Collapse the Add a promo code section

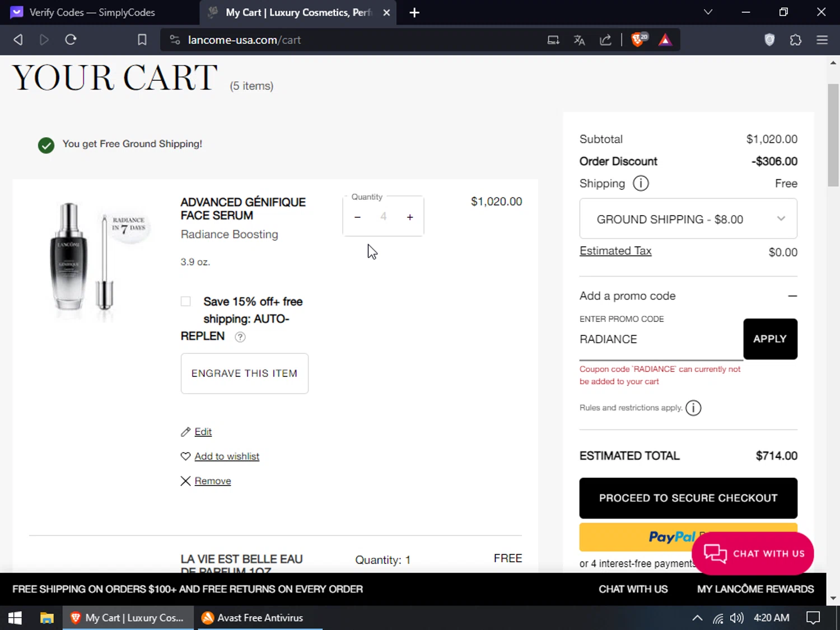click(792, 296)
